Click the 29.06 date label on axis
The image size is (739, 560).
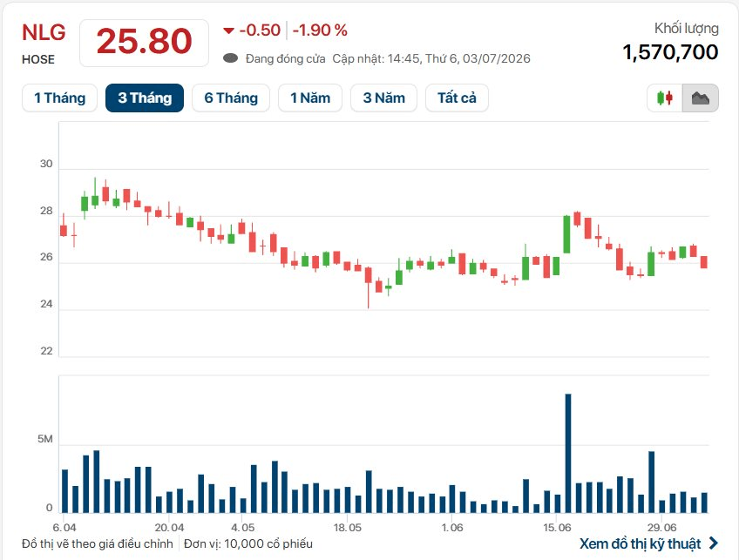661,527
